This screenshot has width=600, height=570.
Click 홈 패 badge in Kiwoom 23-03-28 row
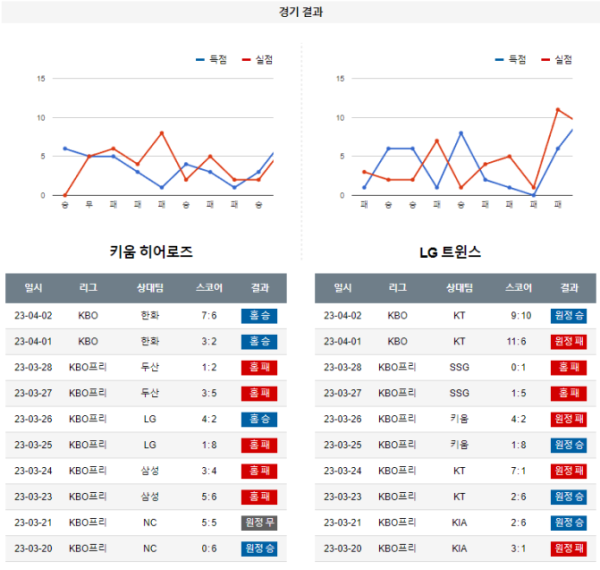point(259,368)
